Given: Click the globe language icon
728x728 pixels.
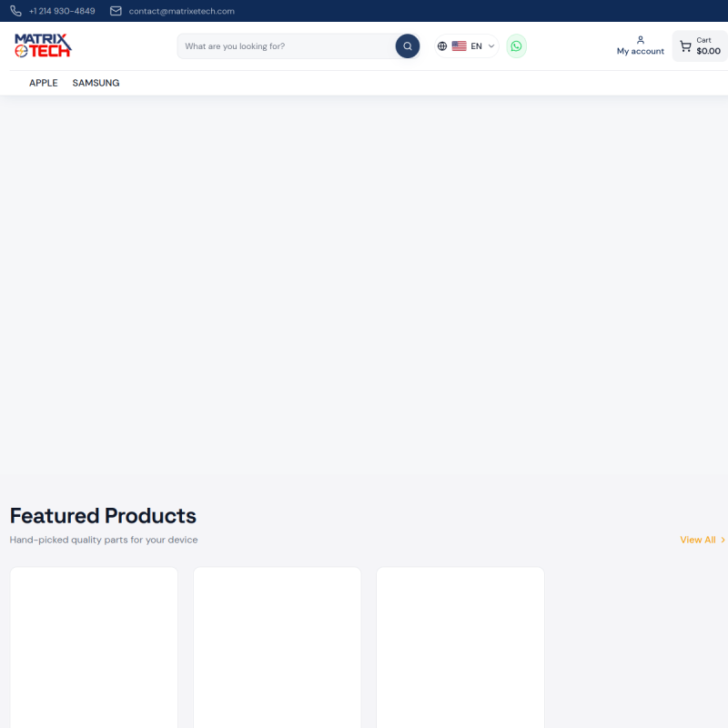Looking at the screenshot, I should click(x=442, y=45).
